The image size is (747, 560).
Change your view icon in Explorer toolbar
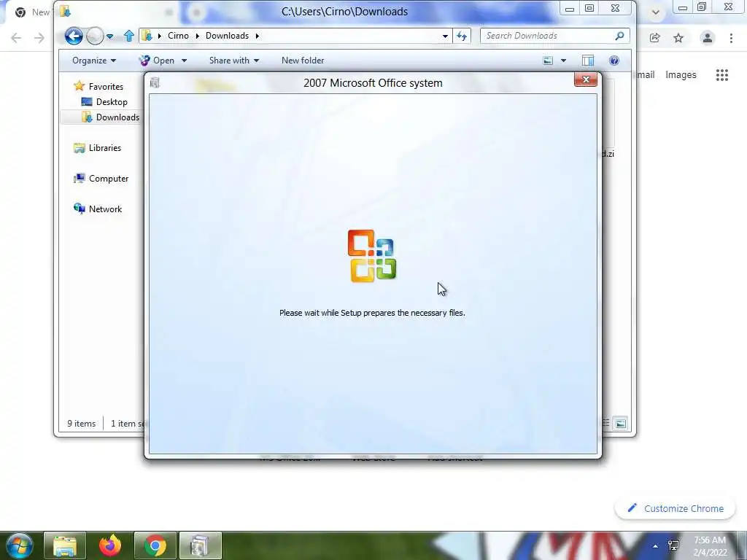(548, 61)
